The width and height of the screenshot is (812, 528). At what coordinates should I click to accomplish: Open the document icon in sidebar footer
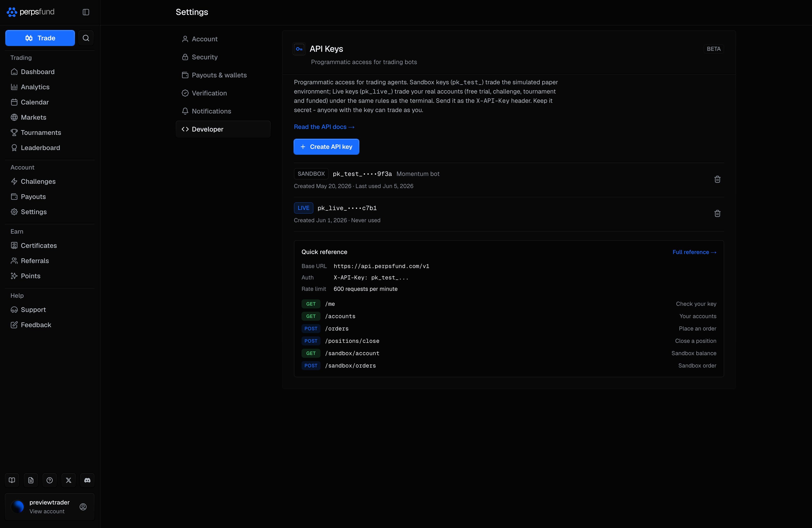click(x=31, y=480)
